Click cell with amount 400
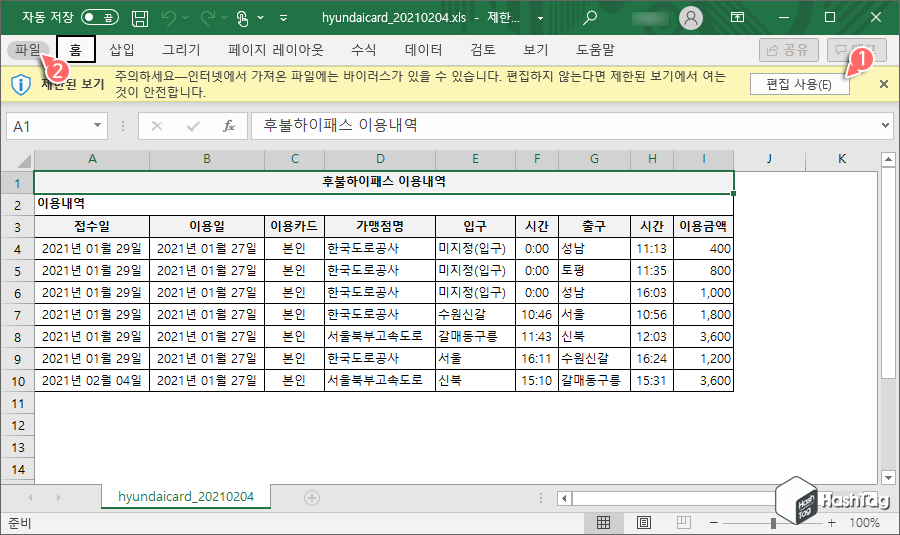 pyautogui.click(x=704, y=249)
